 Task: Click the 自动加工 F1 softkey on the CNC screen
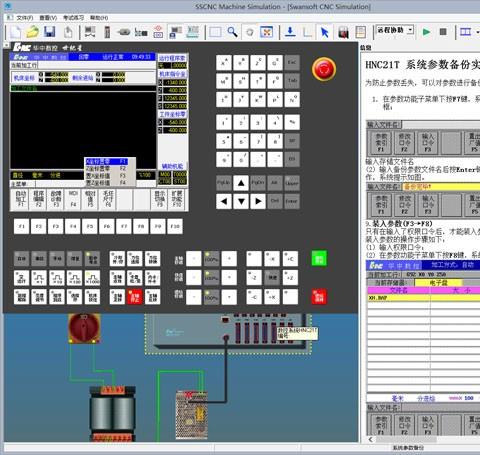[21, 199]
